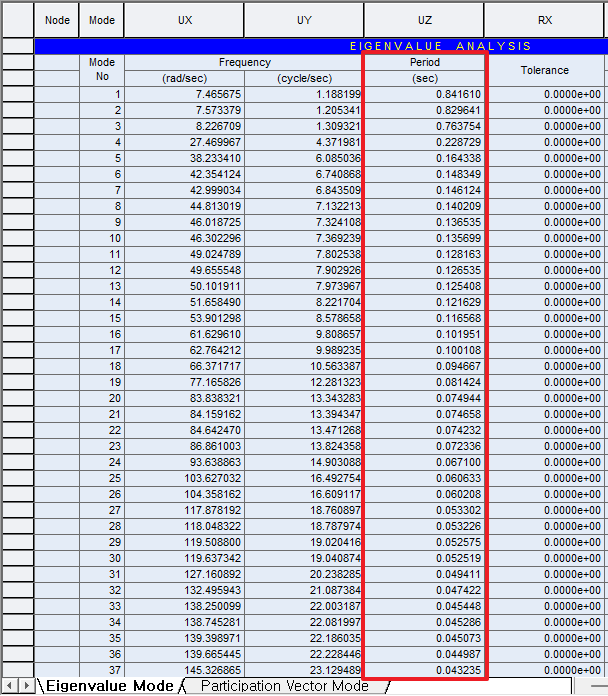Select the RX column header
The image size is (608, 696).
(x=545, y=19)
